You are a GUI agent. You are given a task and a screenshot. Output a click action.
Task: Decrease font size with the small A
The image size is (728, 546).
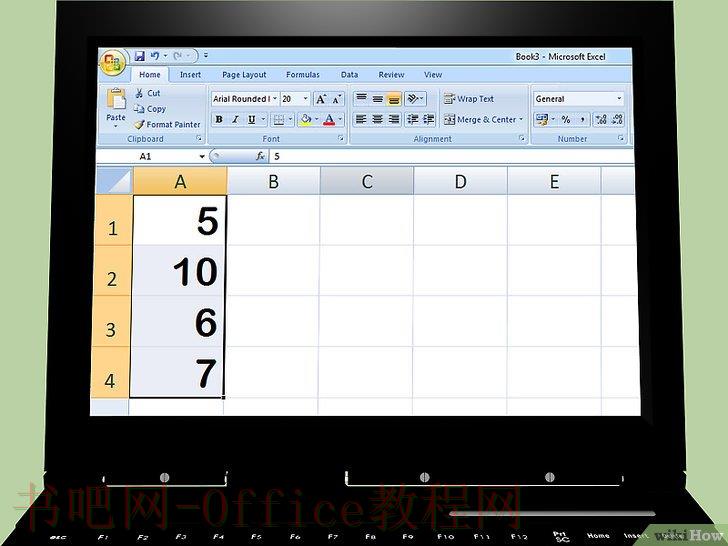(x=337, y=99)
